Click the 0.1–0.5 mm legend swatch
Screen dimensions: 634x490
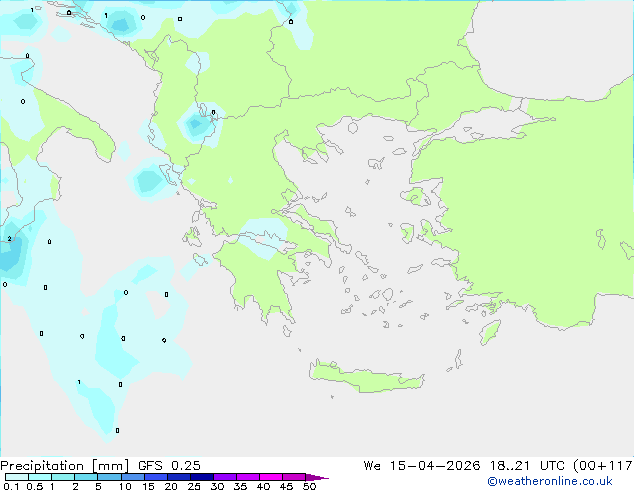17,477
